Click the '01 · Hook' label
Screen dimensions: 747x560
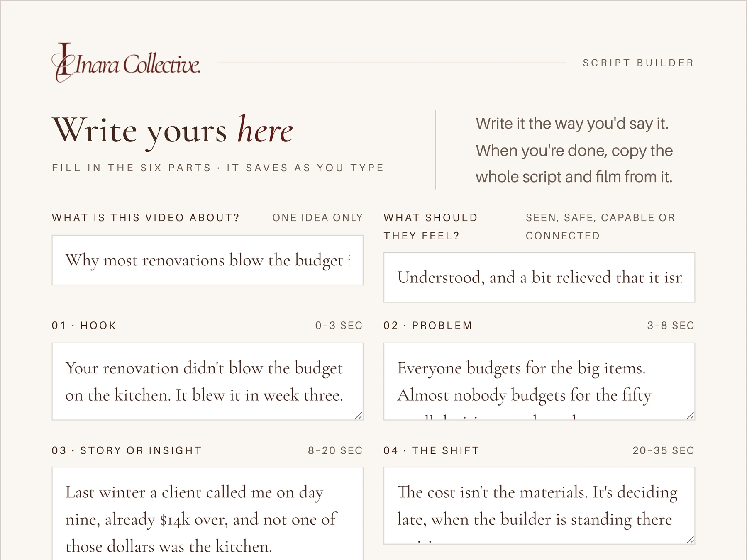[84, 326]
